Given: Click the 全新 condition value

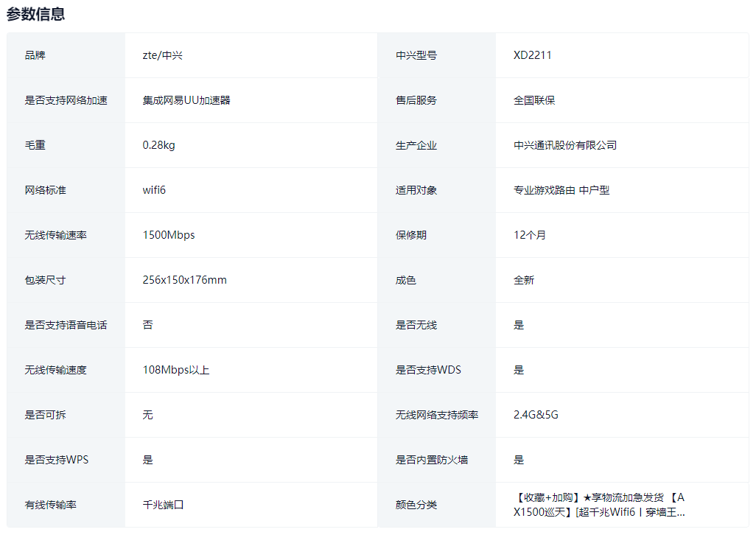Looking at the screenshot, I should (524, 280).
